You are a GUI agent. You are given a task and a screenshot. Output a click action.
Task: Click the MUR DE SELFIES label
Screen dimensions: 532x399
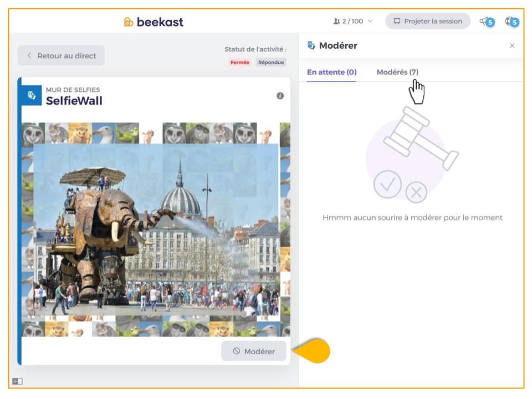(73, 90)
